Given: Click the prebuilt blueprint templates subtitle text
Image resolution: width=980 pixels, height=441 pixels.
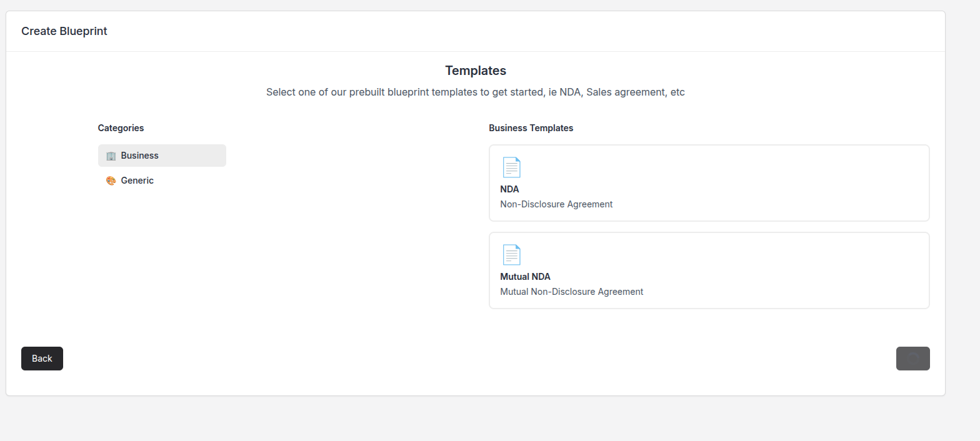Looking at the screenshot, I should click(475, 92).
